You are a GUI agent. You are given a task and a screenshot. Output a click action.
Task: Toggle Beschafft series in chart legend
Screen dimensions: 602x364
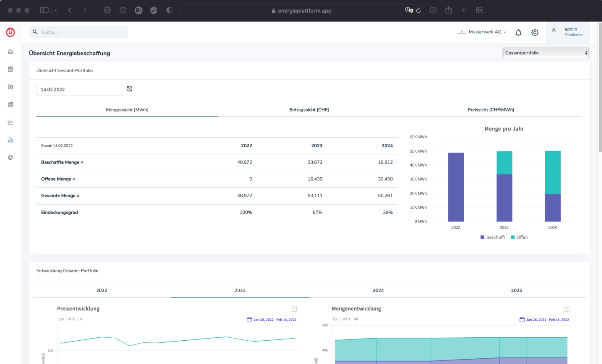(493, 237)
